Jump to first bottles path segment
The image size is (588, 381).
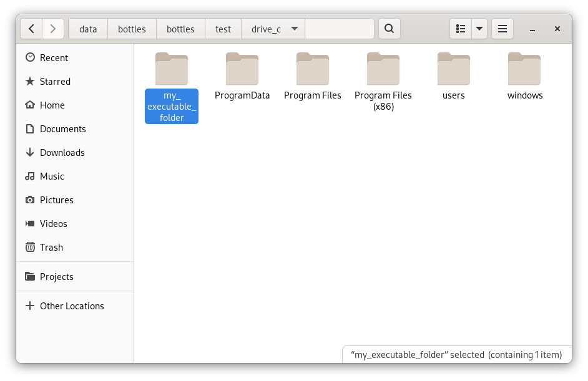(x=132, y=29)
